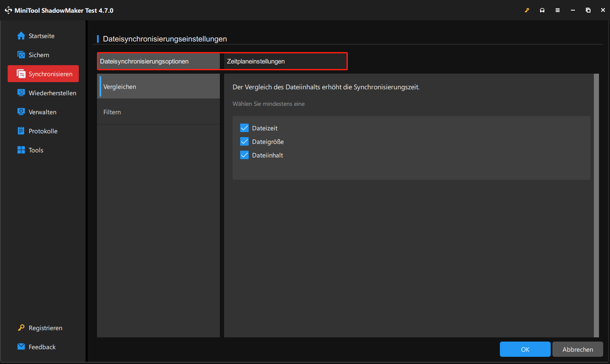Click the Synchronisieren sync icon
The image size is (610, 364).
[21, 74]
